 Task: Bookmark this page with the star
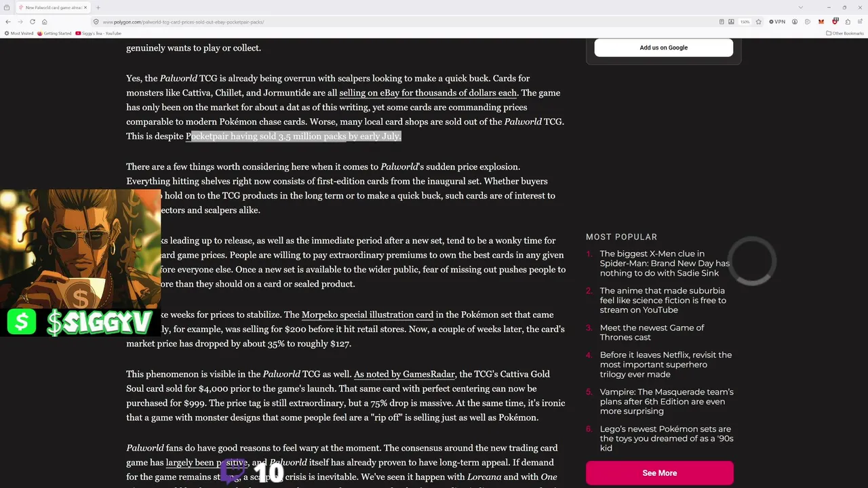[x=759, y=22]
